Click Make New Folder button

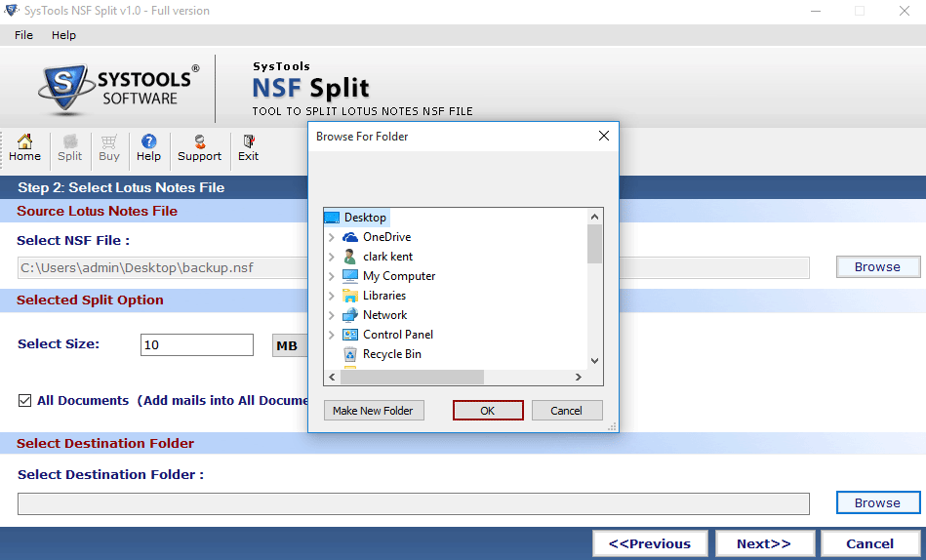[374, 411]
